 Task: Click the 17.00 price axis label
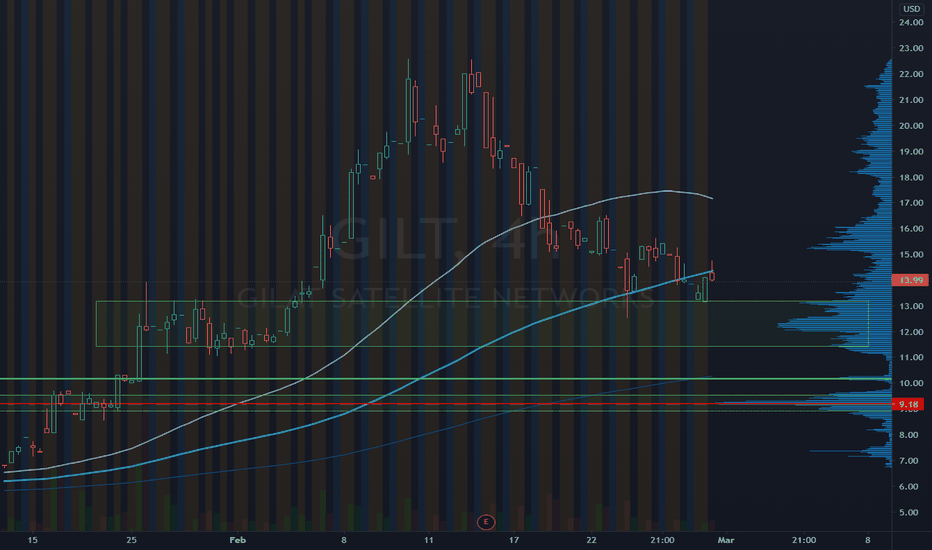911,203
